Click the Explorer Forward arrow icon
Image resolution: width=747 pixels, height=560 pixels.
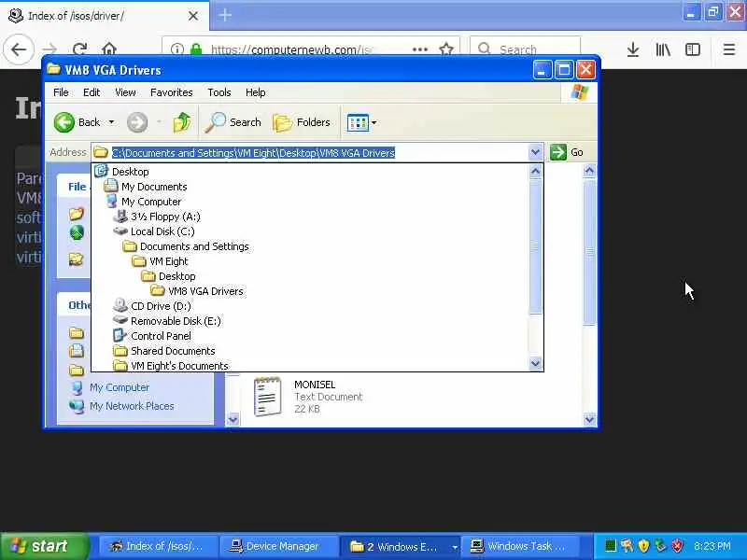tap(137, 122)
